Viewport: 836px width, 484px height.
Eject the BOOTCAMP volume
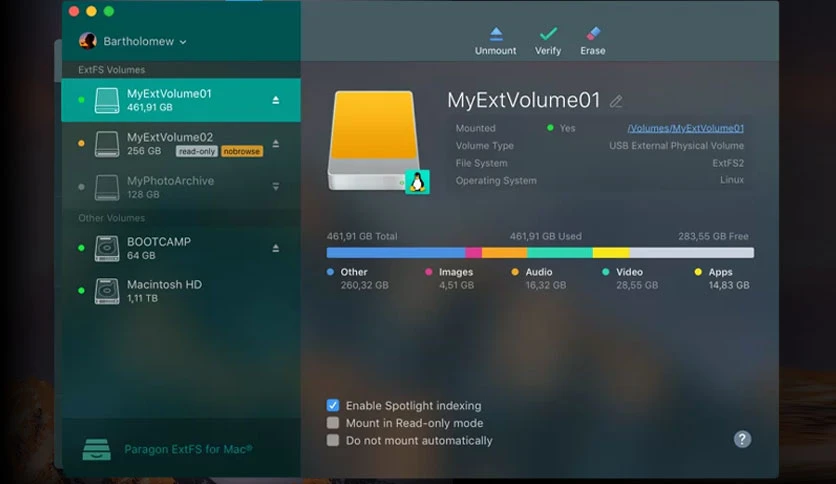click(276, 248)
